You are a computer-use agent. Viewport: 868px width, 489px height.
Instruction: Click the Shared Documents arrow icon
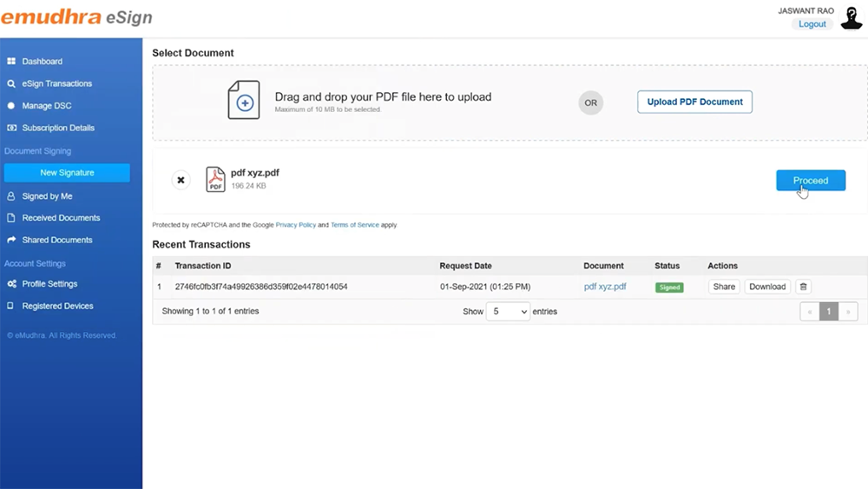(x=11, y=241)
